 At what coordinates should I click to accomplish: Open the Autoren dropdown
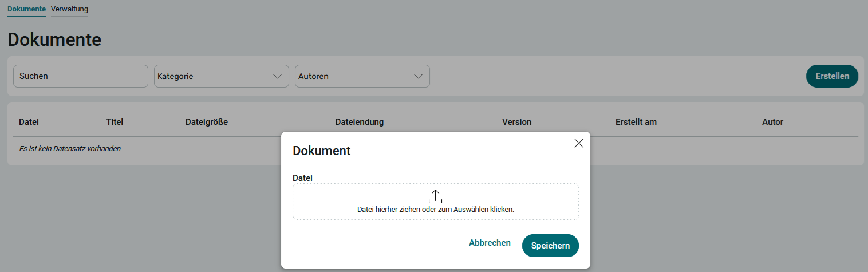click(x=362, y=76)
